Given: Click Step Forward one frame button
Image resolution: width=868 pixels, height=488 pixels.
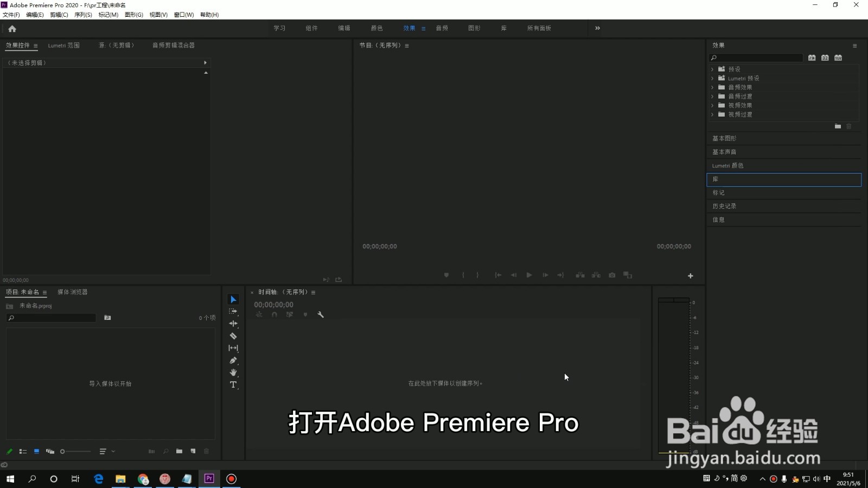Looking at the screenshot, I should click(x=545, y=275).
